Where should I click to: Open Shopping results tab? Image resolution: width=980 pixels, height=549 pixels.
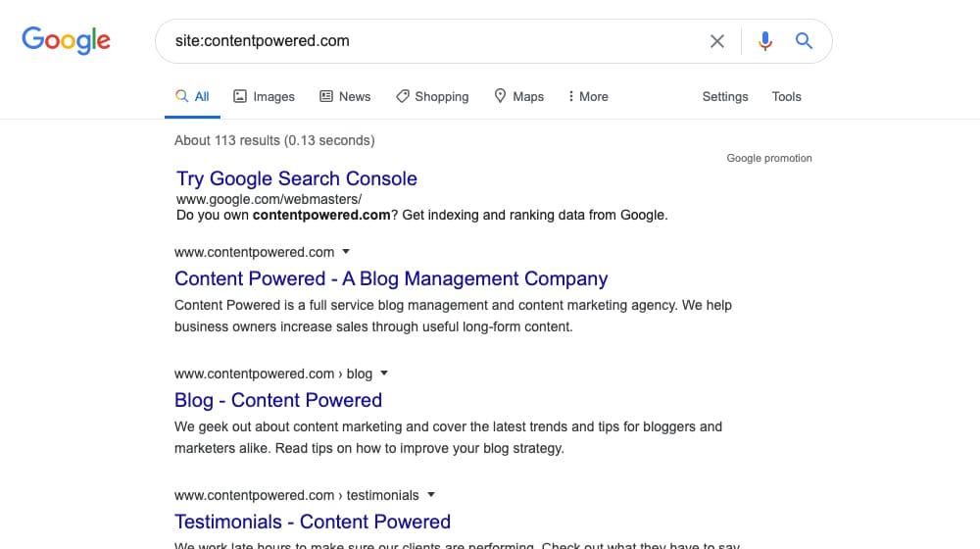[x=432, y=96]
